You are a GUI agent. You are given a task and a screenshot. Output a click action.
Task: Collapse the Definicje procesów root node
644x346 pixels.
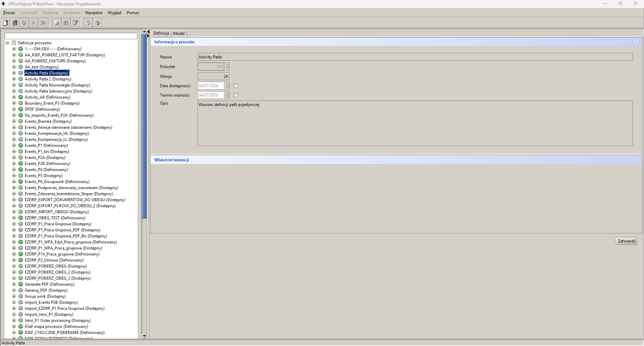(x=7, y=43)
